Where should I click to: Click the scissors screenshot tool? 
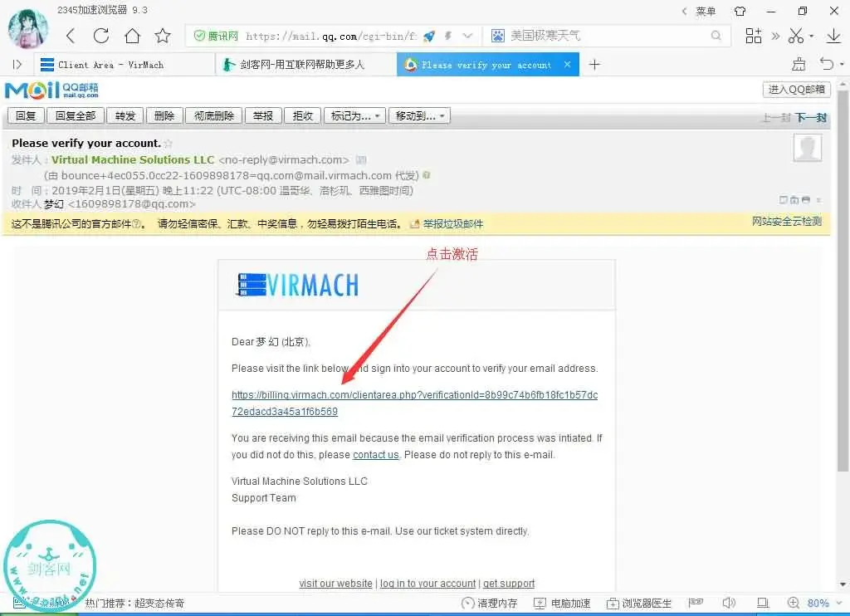(x=796, y=36)
